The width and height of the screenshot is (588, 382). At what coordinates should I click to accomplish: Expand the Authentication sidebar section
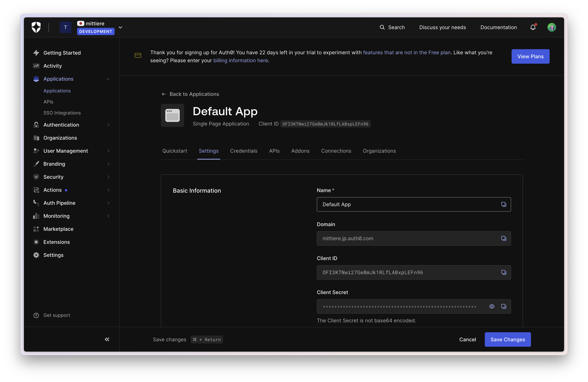pos(108,125)
